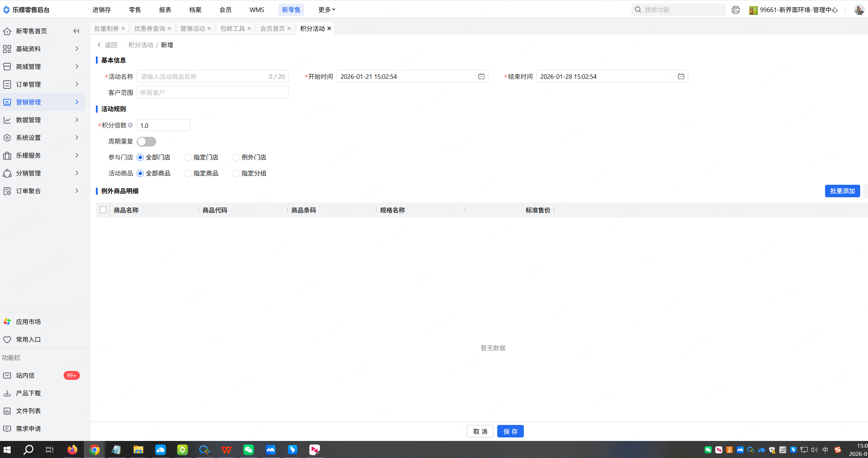Open the end time calendar picker
Viewport: 868px width, 458px height.
click(681, 76)
